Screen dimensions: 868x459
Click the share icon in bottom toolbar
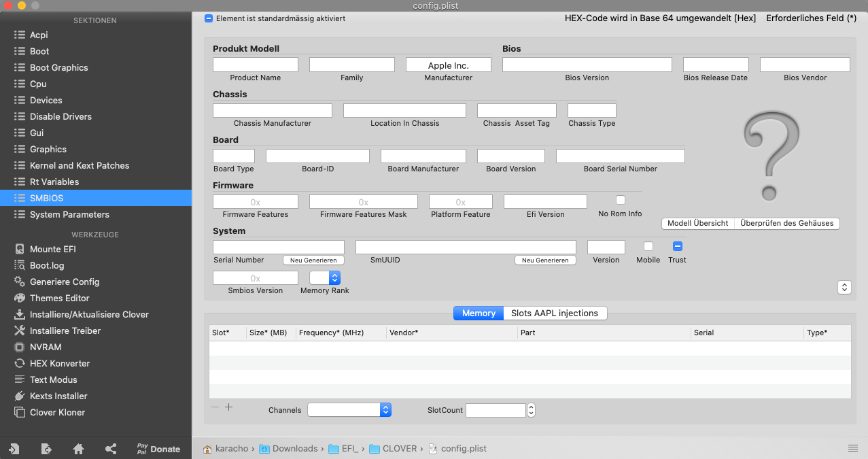pyautogui.click(x=111, y=449)
